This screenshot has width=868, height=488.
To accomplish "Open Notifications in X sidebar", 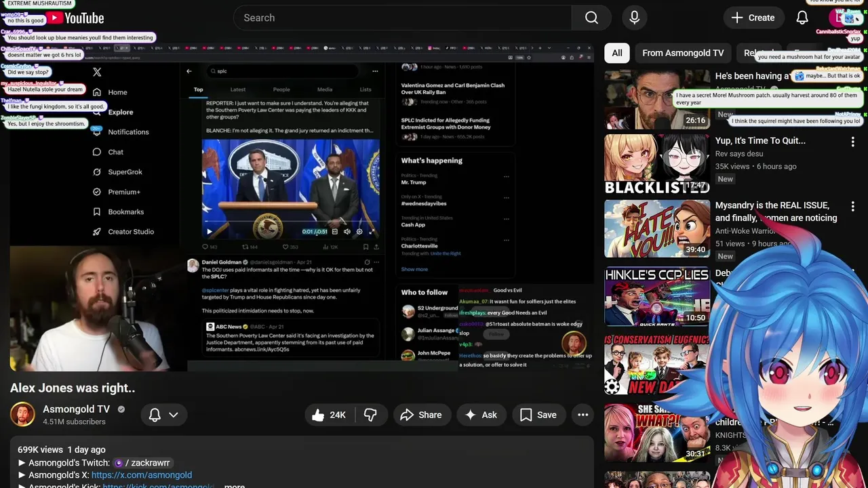I will point(121,132).
